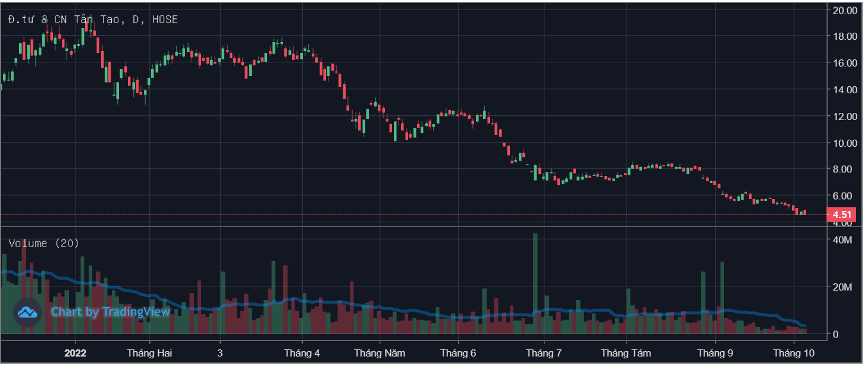
Task: Click the 'Tháng 7' time axis label
Action: (543, 353)
